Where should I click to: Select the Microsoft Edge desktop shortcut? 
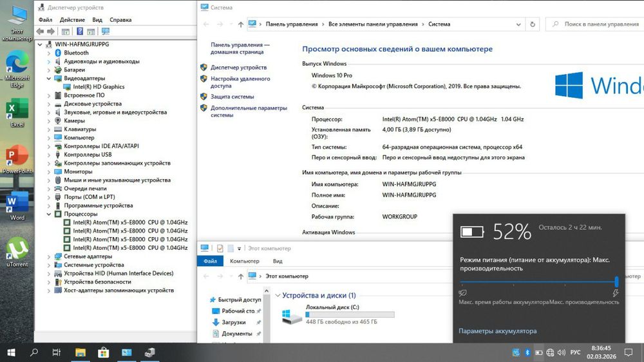pyautogui.click(x=17, y=69)
